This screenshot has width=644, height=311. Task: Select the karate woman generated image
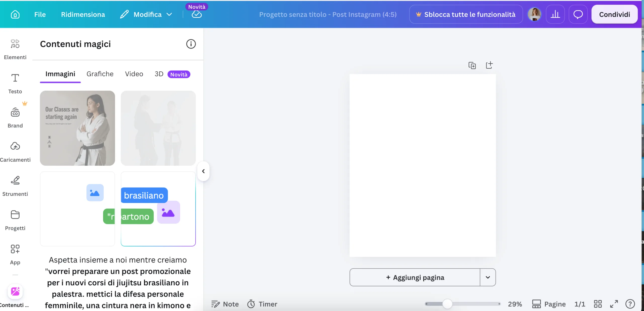tap(77, 128)
